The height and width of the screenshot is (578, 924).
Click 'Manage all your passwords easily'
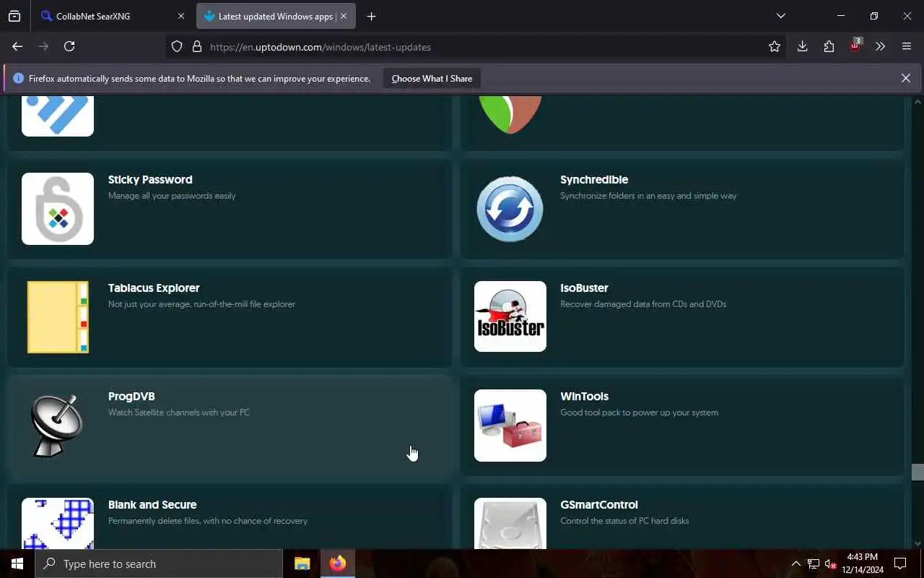pyautogui.click(x=172, y=196)
